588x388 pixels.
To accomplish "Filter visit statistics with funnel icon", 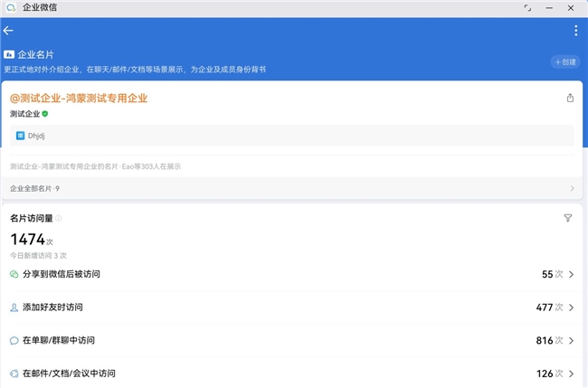I will (x=568, y=218).
